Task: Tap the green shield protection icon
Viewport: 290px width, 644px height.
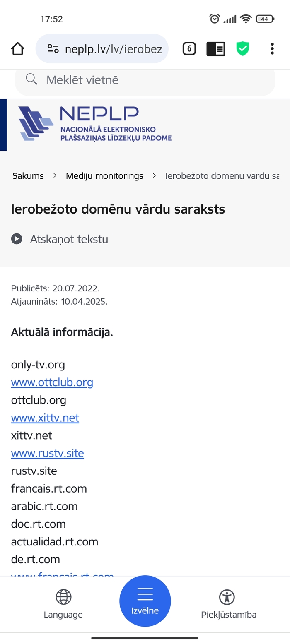Action: [243, 49]
